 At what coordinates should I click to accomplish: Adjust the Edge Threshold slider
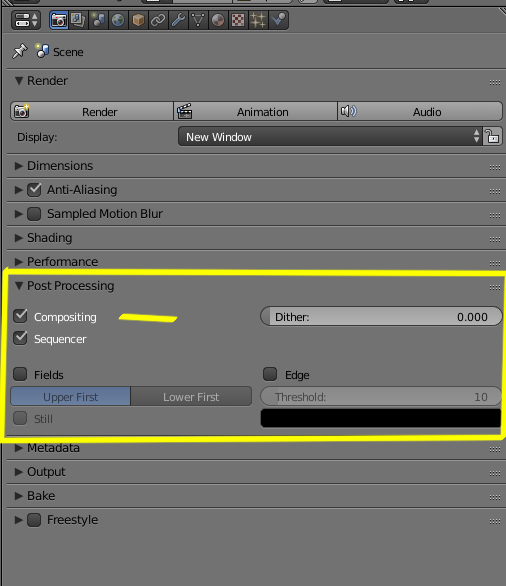[381, 397]
